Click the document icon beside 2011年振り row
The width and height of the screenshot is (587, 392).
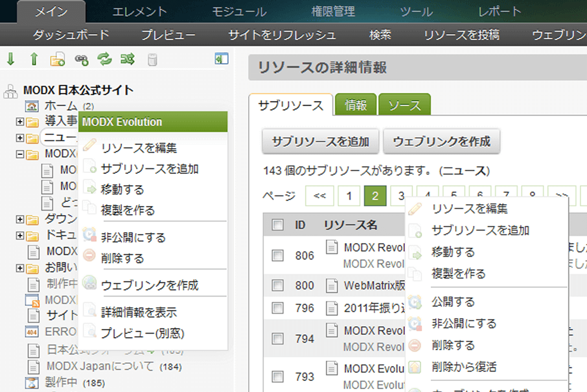332,308
